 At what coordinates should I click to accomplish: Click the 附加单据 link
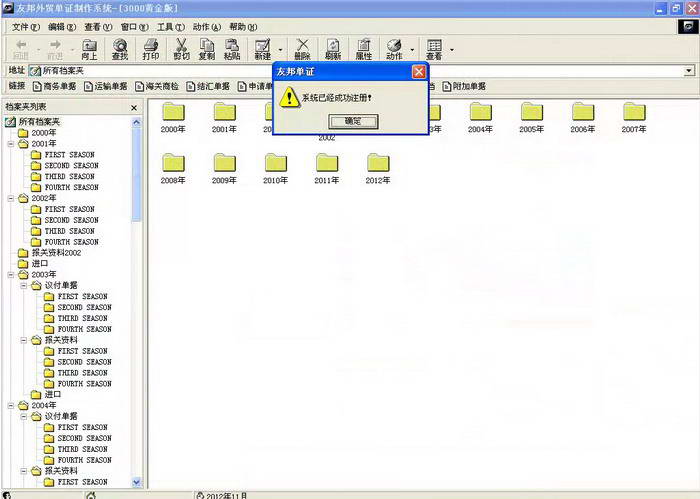coord(464,86)
